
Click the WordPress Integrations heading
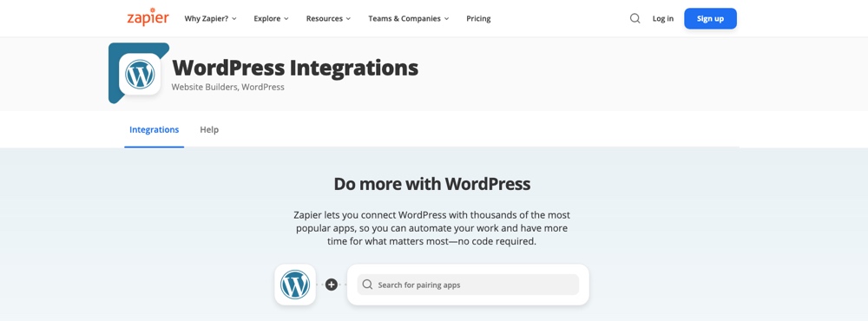295,68
